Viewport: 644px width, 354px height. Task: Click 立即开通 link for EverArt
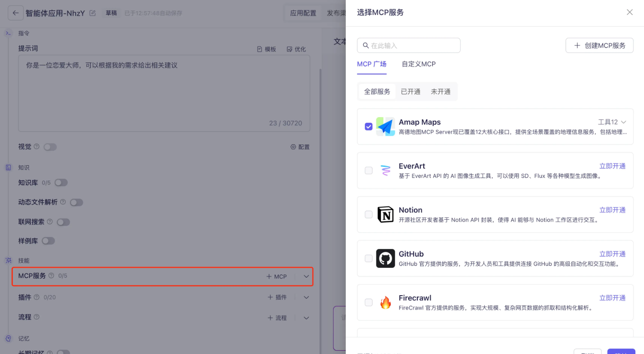(612, 166)
